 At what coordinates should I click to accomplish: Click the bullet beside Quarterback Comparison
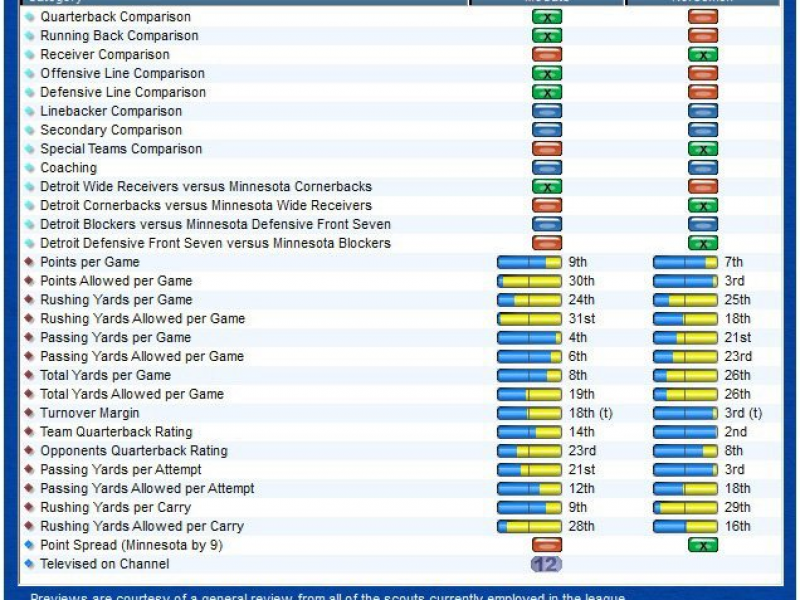pos(30,17)
